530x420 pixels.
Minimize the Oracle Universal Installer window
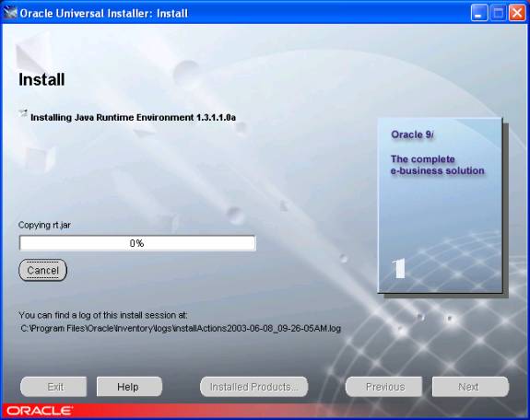pos(479,13)
